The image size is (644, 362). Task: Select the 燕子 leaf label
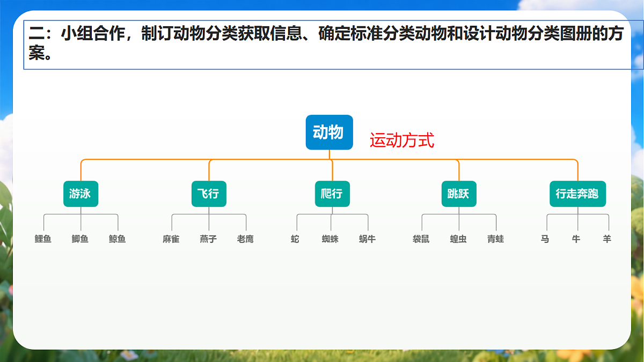coord(208,239)
